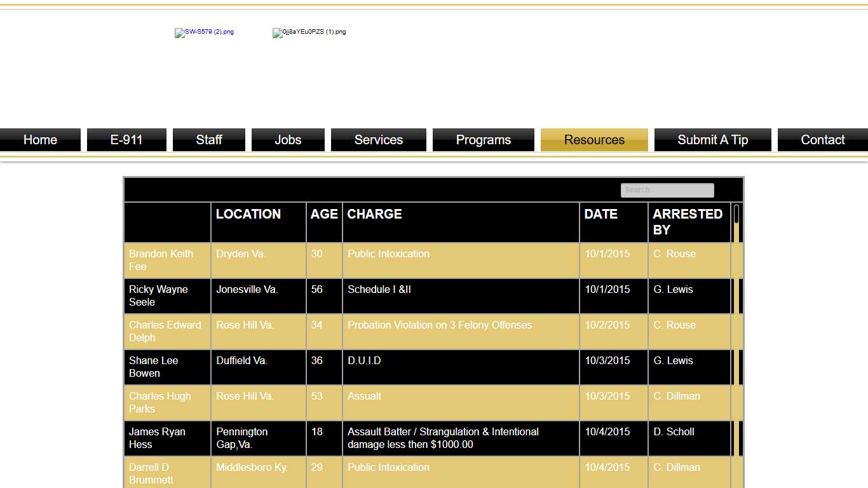This screenshot has width=868, height=488.
Task: Go to the Contact page
Action: (x=822, y=140)
